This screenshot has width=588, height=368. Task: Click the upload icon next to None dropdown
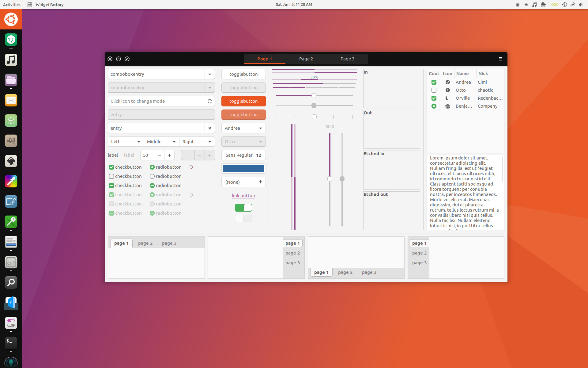pyautogui.click(x=261, y=182)
